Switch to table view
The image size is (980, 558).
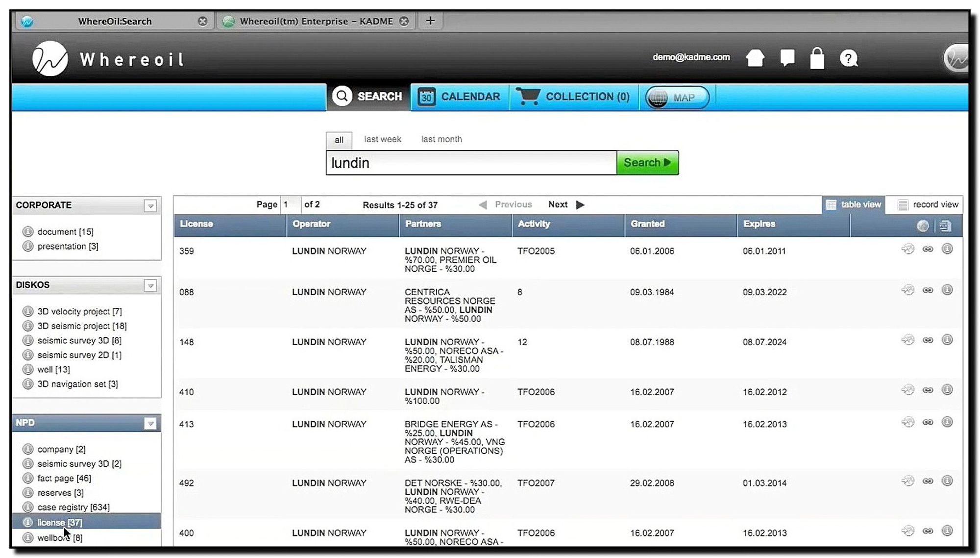854,204
